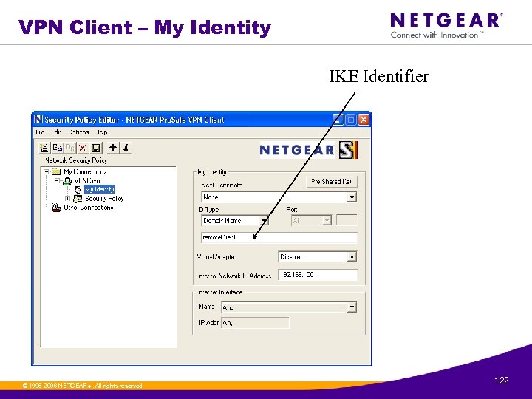Close the Security Policy Editor window

coord(364,120)
